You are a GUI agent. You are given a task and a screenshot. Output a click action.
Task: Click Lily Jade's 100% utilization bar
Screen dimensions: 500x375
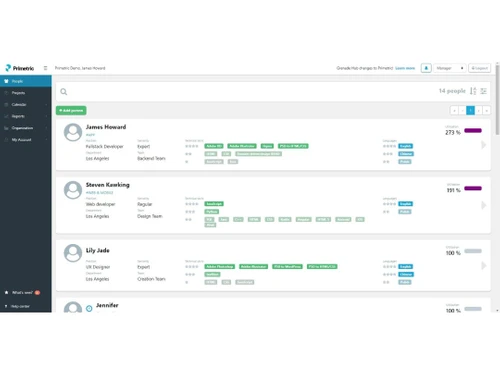pyautogui.click(x=473, y=251)
